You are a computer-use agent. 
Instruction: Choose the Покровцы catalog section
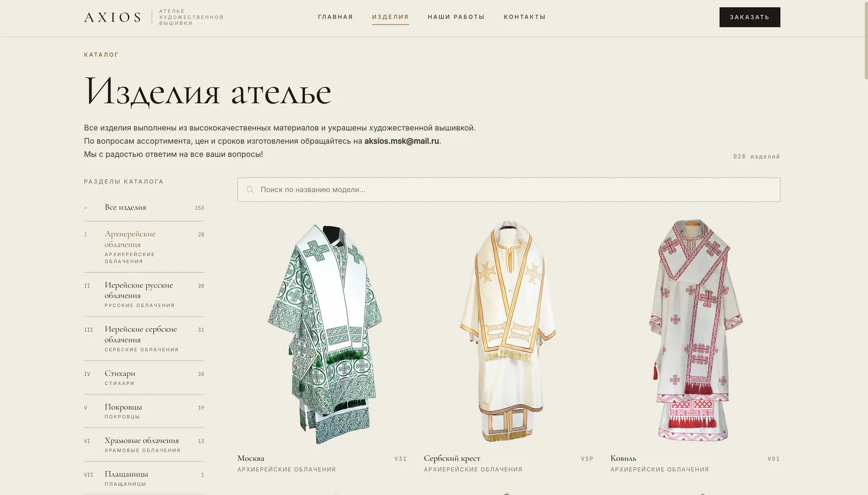pos(144,412)
